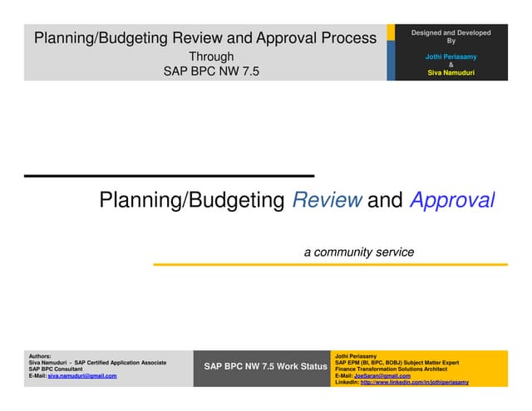Click the blue word "Review" in title
Viewport: 532px width, 411px height.
(327, 200)
